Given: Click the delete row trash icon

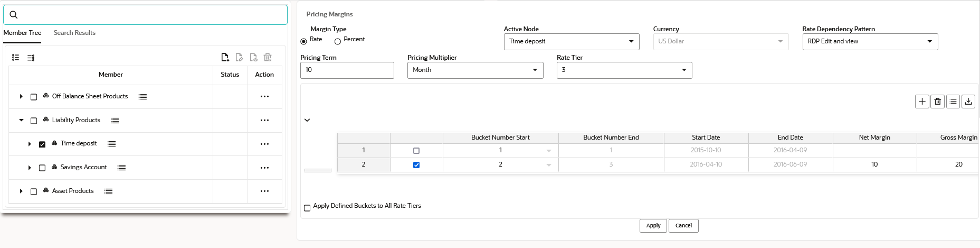Looking at the screenshot, I should [937, 102].
